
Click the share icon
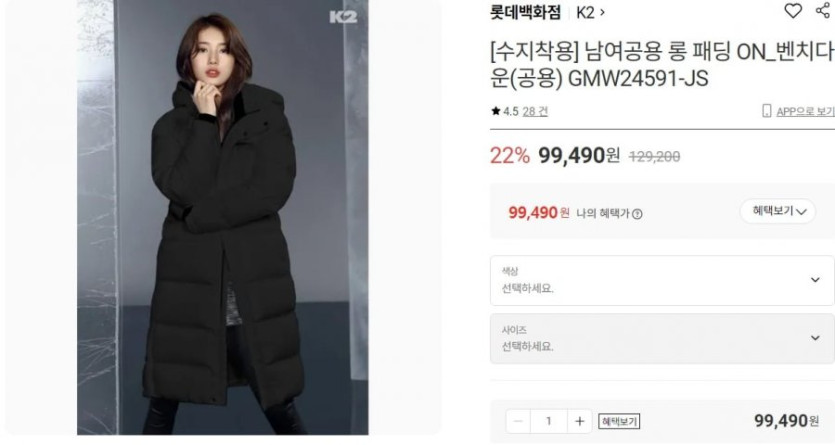coord(824,10)
